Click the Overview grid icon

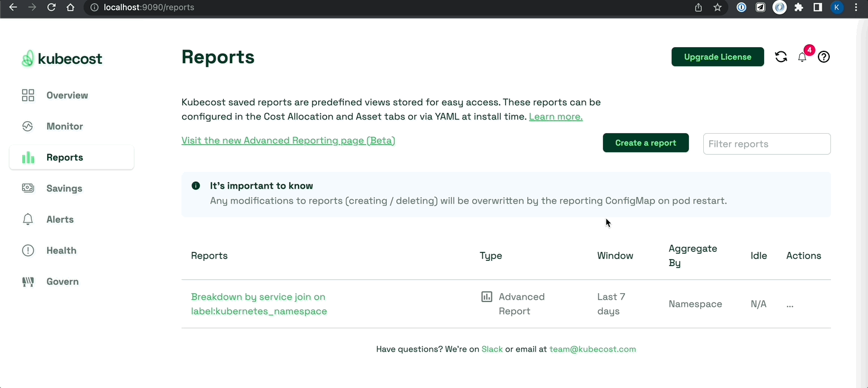28,96
